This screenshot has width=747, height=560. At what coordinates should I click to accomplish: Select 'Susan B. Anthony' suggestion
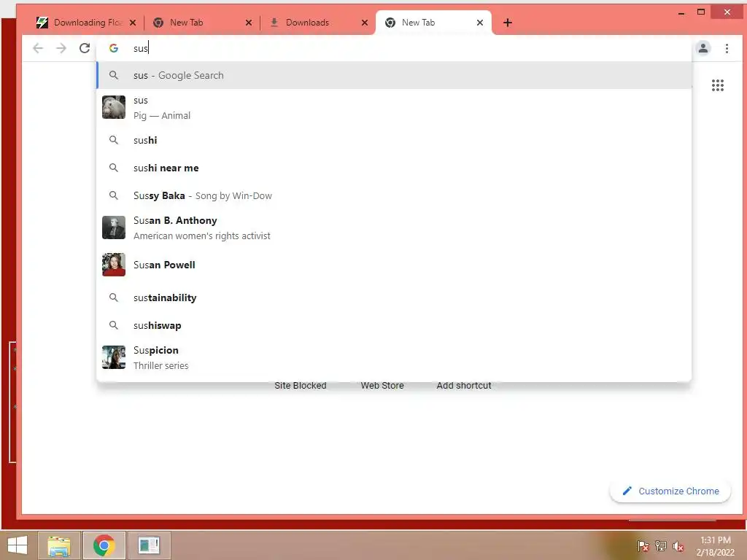coord(393,227)
